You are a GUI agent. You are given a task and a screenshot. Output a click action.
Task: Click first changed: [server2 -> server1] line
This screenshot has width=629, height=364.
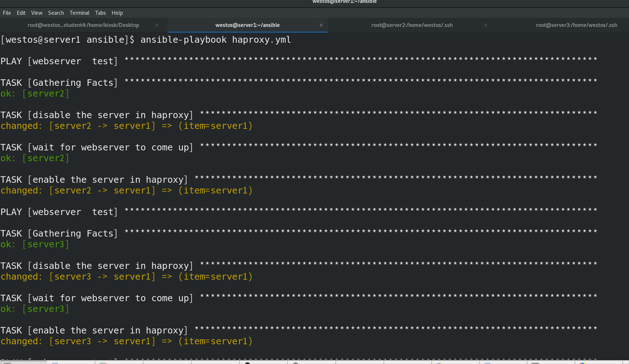126,126
